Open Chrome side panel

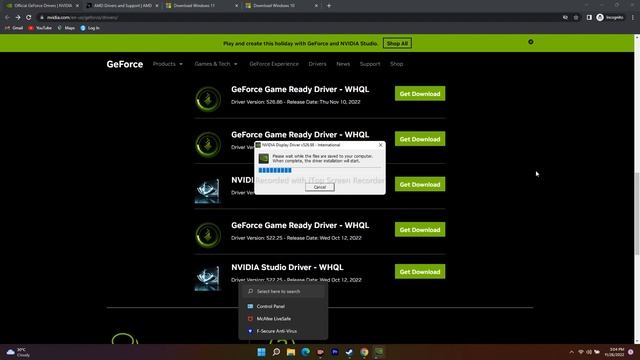click(589, 18)
